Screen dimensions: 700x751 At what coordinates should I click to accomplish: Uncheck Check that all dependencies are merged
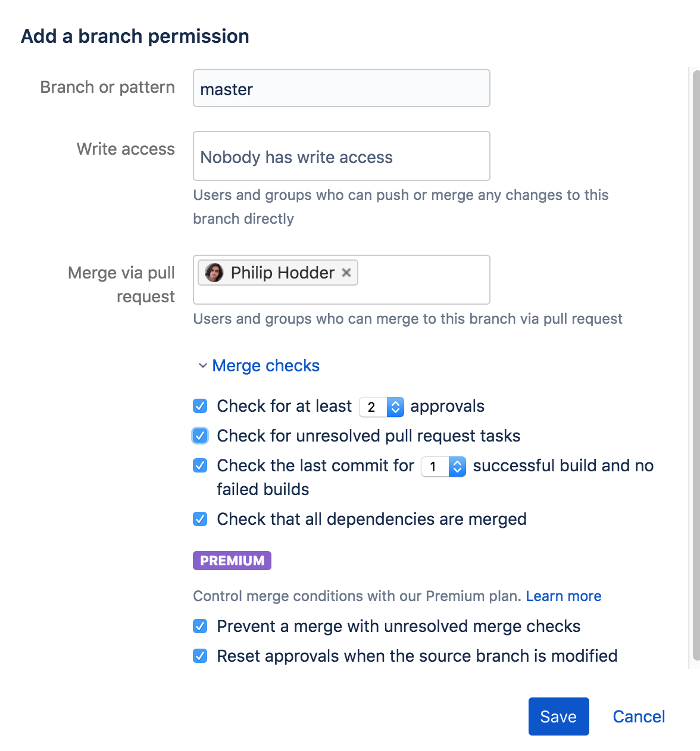pyautogui.click(x=200, y=519)
